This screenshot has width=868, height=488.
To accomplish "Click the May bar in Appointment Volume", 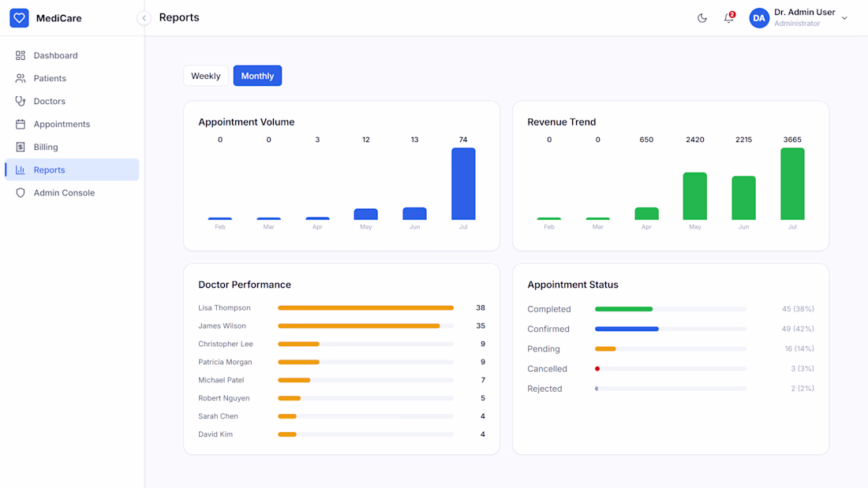I will [366, 214].
